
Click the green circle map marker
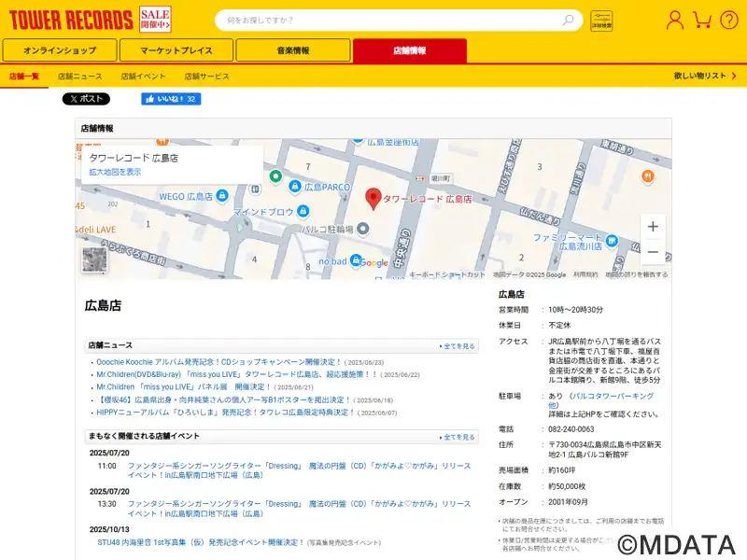pyautogui.click(x=275, y=176)
